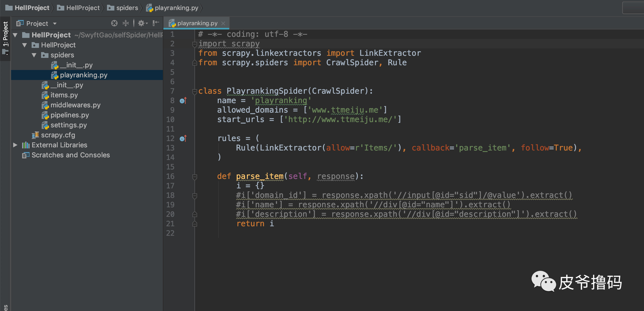
Task: Collapse the root HellProject tree node
Action: pos(15,35)
